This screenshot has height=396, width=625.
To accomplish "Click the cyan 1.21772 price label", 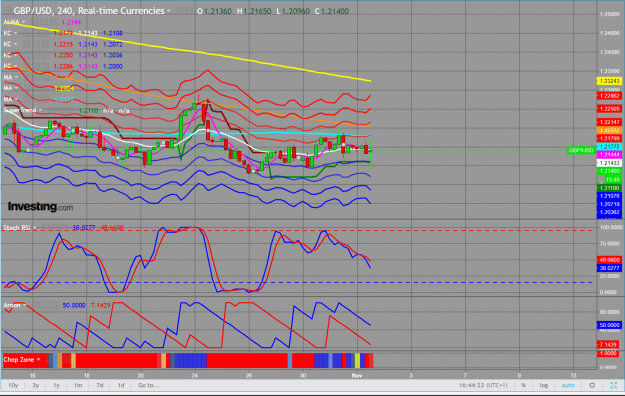I will [x=609, y=147].
